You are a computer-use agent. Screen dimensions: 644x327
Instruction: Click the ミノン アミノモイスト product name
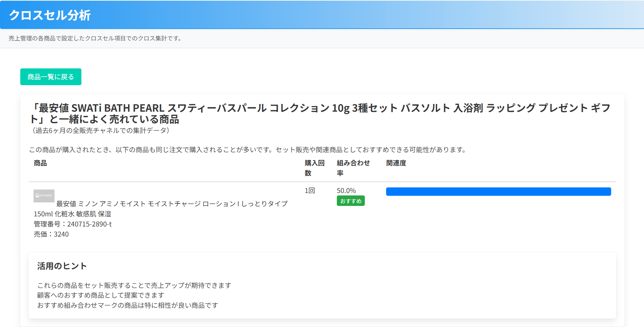[161, 209]
